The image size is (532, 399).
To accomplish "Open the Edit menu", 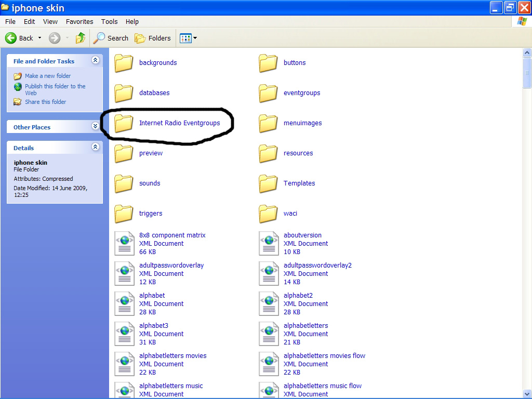I will [29, 21].
